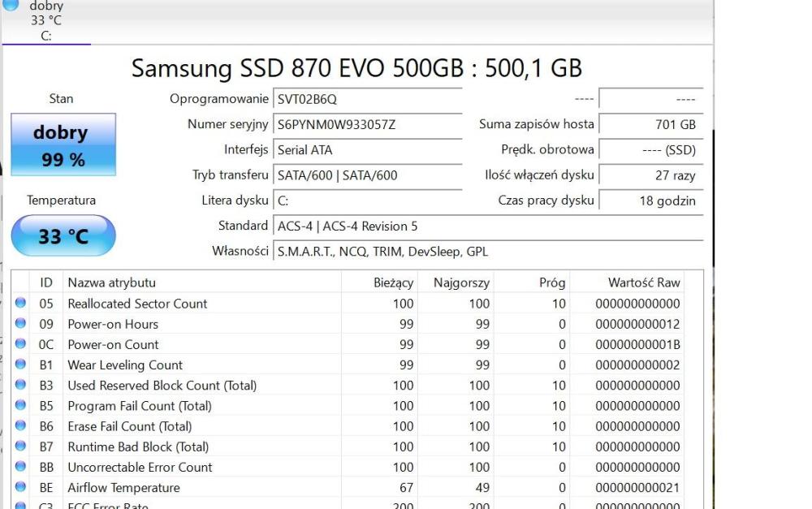Click the 33 °C temperature indicator
Image resolution: width=812 pixels, height=509 pixels.
click(63, 235)
